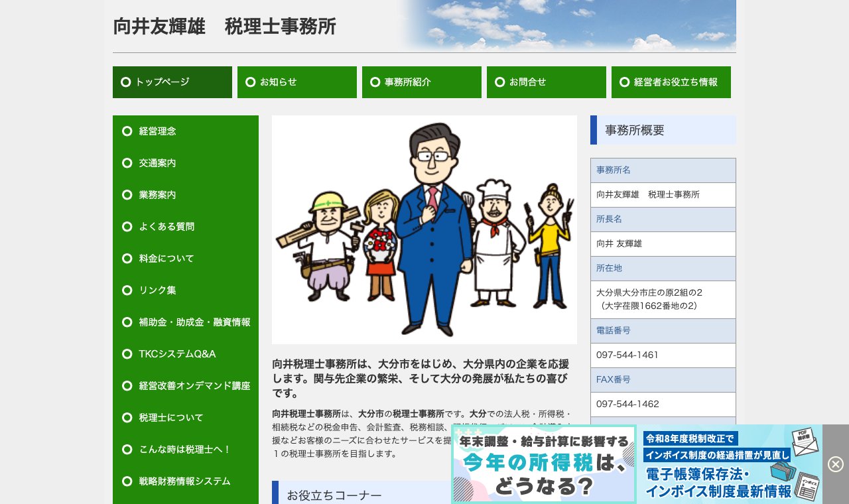Open 交通案内 in the sidebar
849x504 pixels.
(x=186, y=163)
